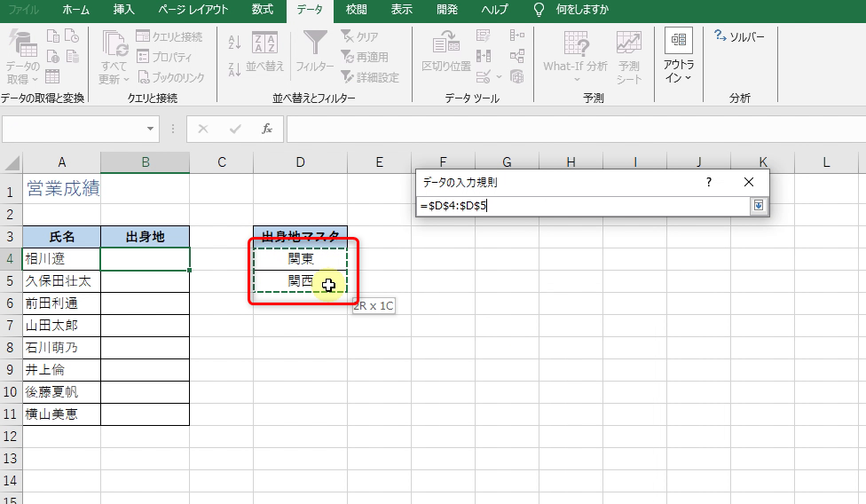Click the Sort A to Z ascending icon
The height and width of the screenshot is (504, 866).
235,41
